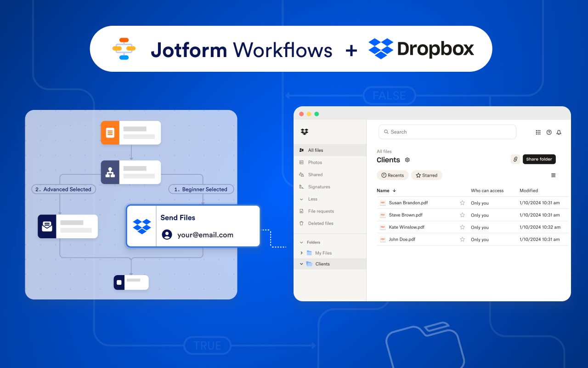Open the Steve Brown.pdf file name
This screenshot has height=368, width=588.
coord(406,215)
